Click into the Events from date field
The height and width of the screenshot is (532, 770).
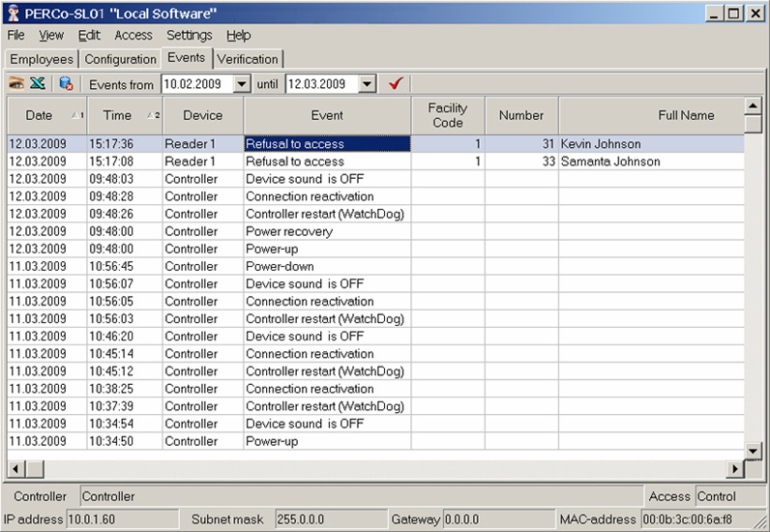[196, 84]
